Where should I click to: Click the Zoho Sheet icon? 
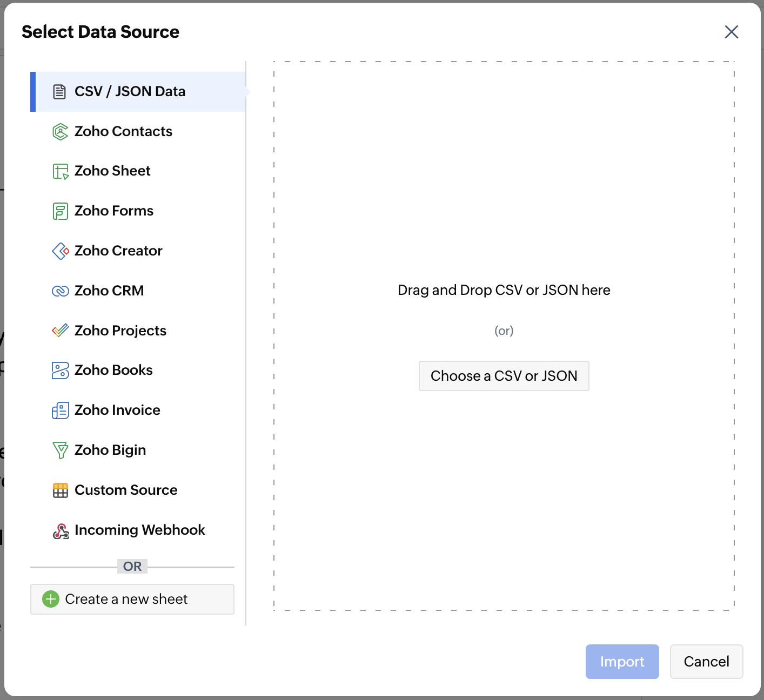click(60, 172)
